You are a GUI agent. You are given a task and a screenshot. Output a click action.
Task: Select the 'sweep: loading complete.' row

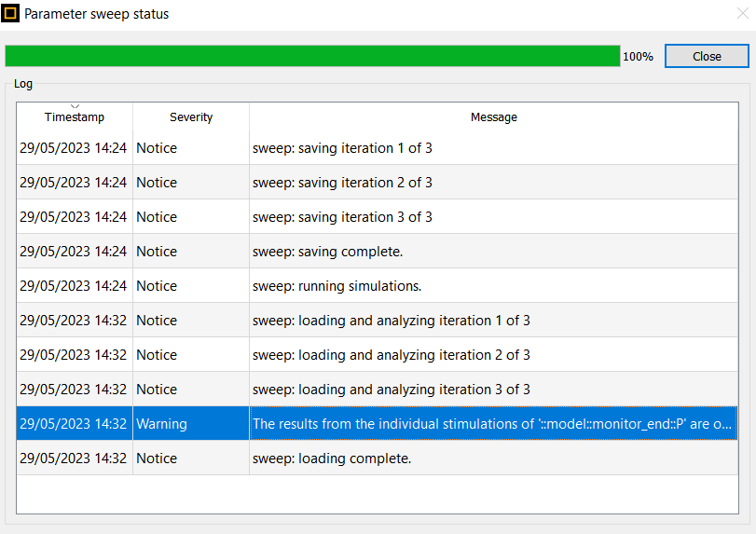[x=377, y=458]
